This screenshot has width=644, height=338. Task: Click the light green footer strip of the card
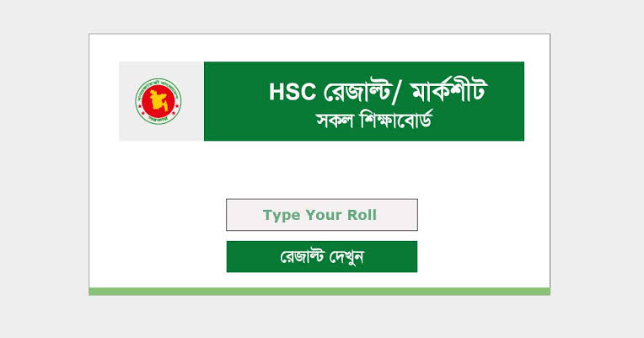(x=319, y=292)
